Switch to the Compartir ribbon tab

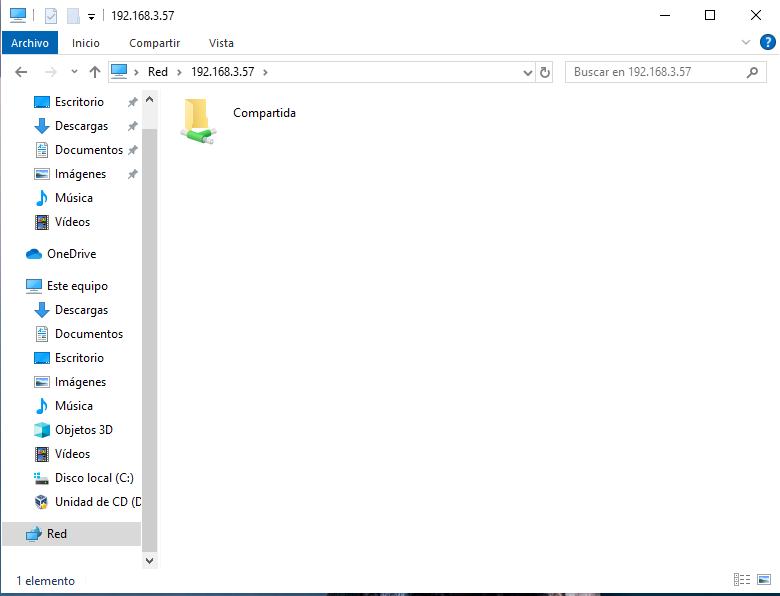pyautogui.click(x=154, y=43)
